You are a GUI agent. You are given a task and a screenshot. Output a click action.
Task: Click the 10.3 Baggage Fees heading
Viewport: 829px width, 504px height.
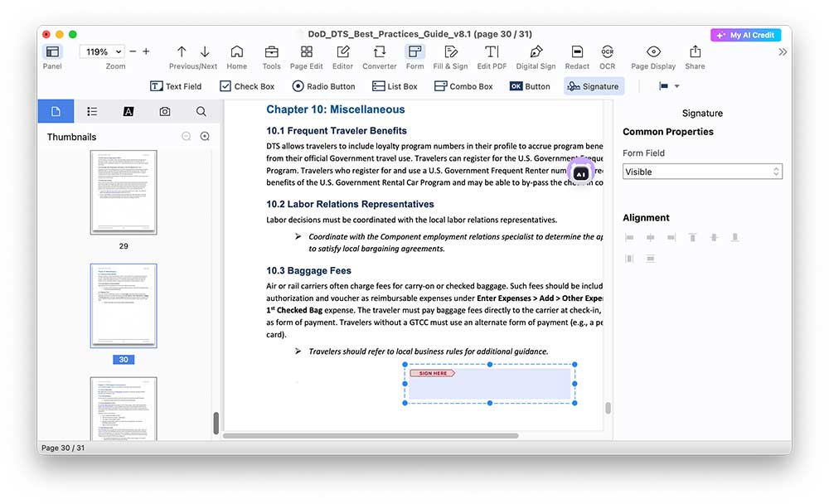308,271
